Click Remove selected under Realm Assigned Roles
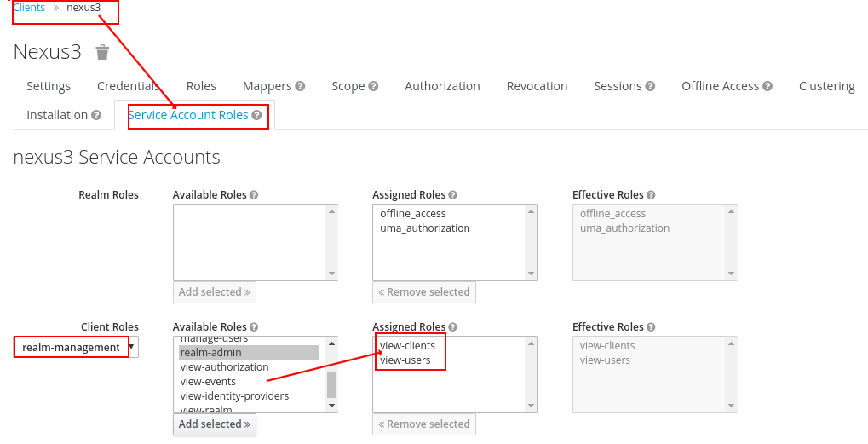 [x=424, y=291]
